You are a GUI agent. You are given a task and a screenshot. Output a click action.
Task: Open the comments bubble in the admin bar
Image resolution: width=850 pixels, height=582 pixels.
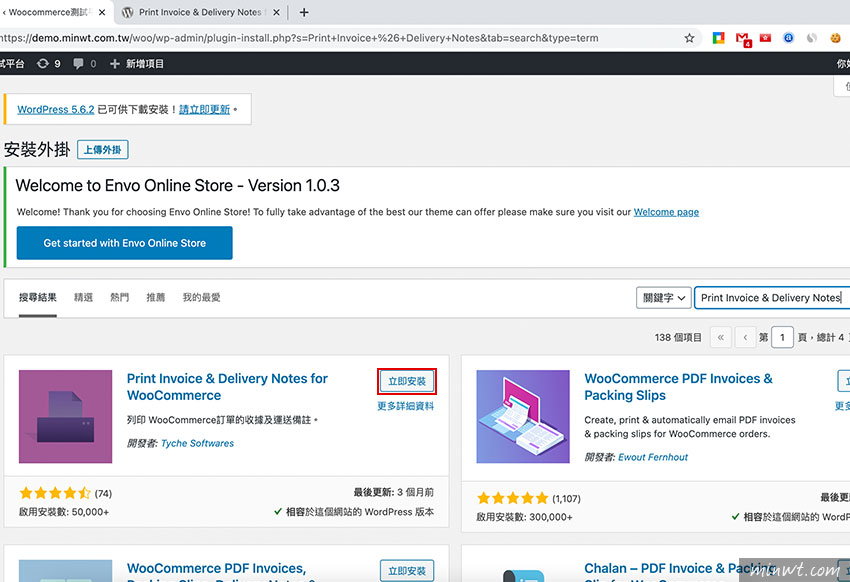(x=85, y=63)
